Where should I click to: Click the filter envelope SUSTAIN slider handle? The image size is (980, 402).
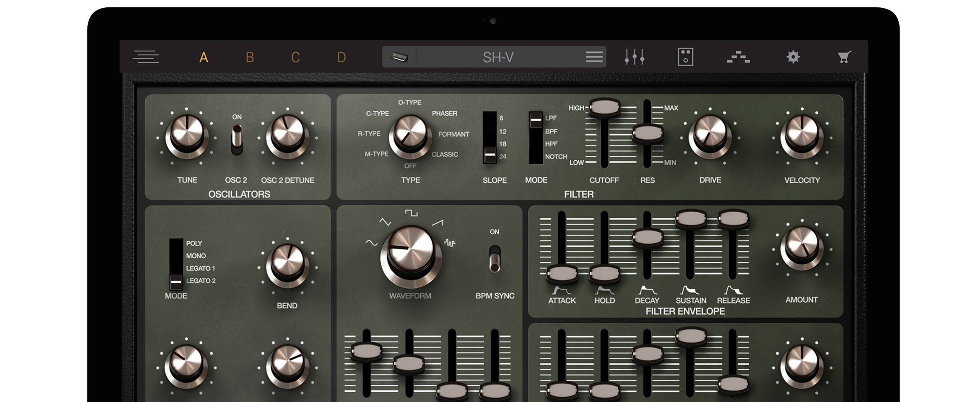[690, 218]
